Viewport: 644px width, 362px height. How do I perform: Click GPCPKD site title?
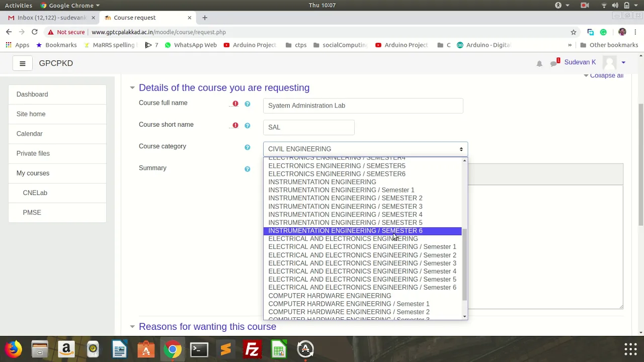point(56,63)
